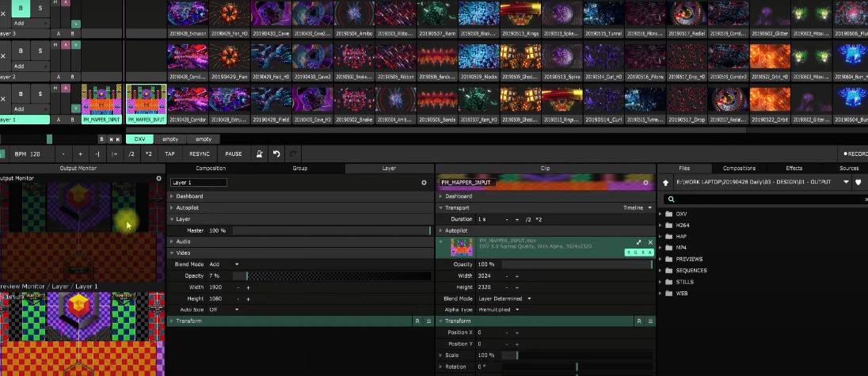Switch to the Effects tab
The width and height of the screenshot is (868, 376).
pos(794,169)
